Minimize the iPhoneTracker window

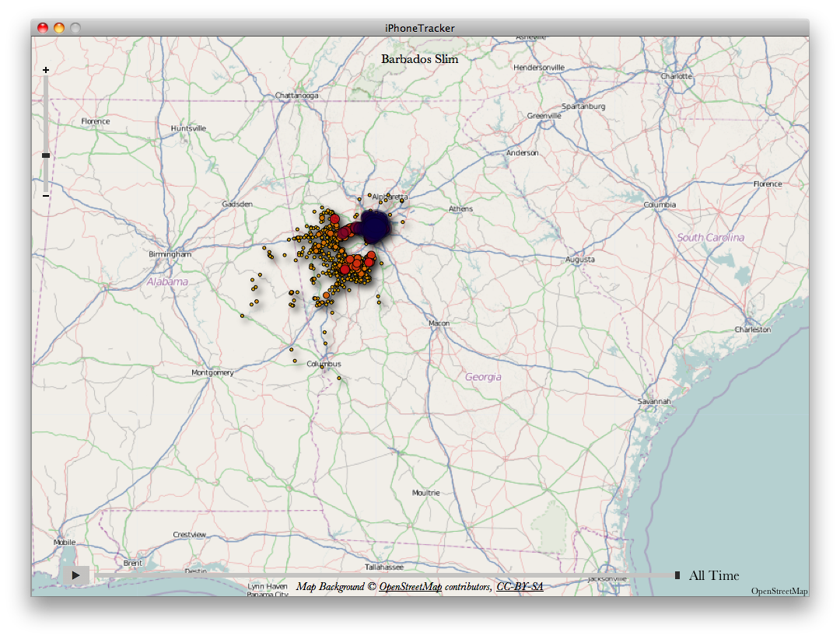(x=59, y=28)
